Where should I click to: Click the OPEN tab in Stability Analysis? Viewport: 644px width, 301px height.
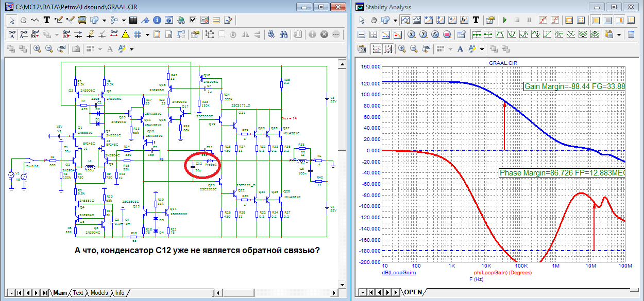(413, 292)
